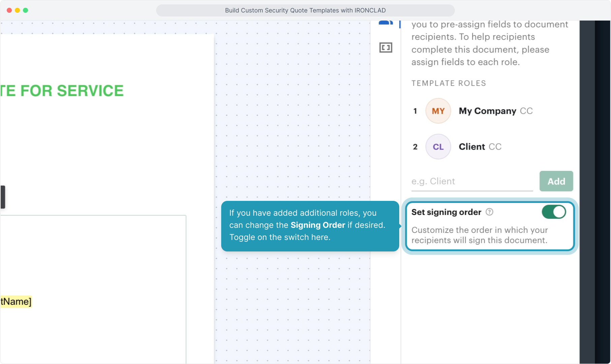Maximize the window with green button
Screen dimensions: 611x364
click(25, 10)
